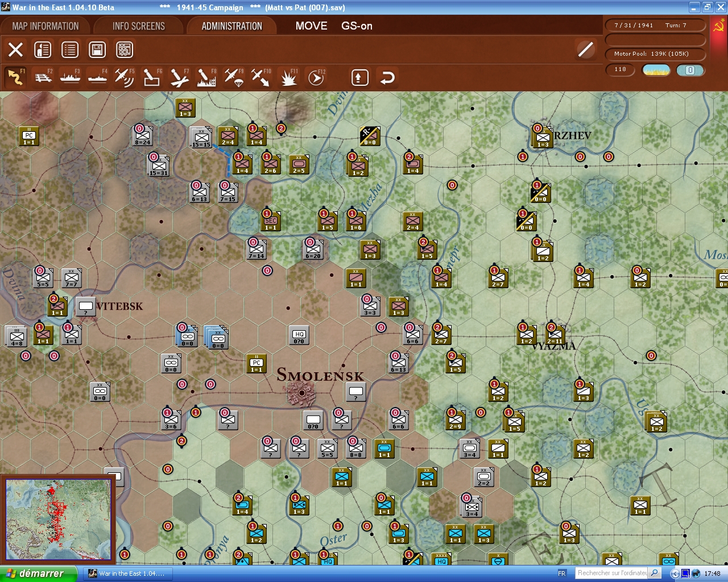Image resolution: width=728 pixels, height=582 pixels.
Task: Open the INFO SCREENS tab
Action: tap(139, 26)
